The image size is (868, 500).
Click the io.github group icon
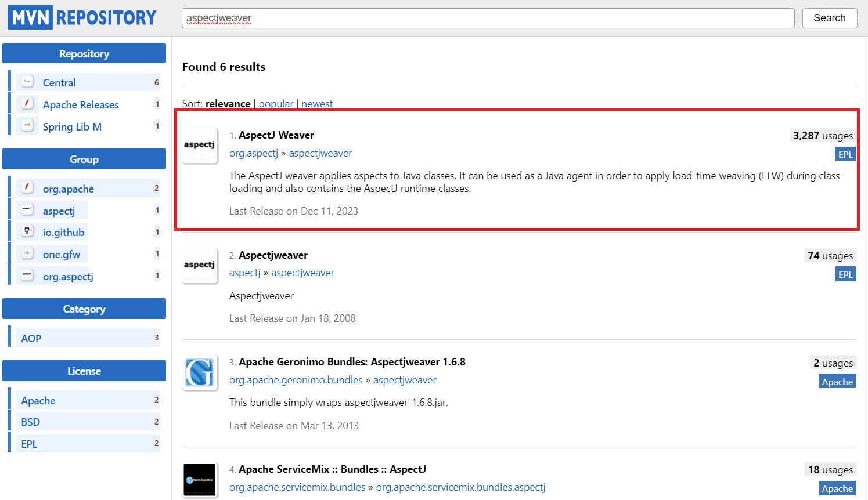27,231
